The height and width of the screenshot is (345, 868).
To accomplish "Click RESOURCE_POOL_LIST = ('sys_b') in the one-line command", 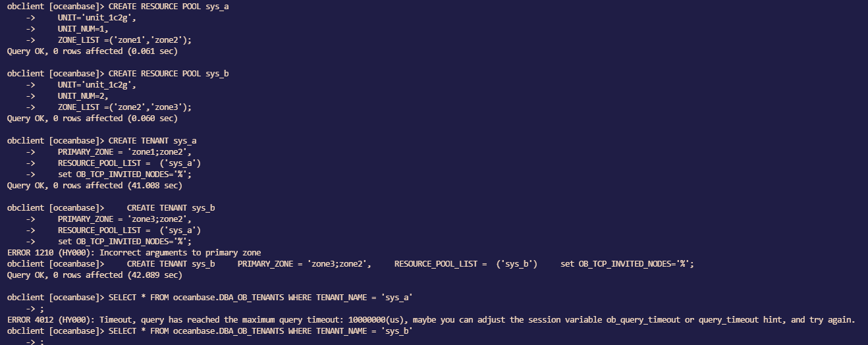I will [466, 264].
